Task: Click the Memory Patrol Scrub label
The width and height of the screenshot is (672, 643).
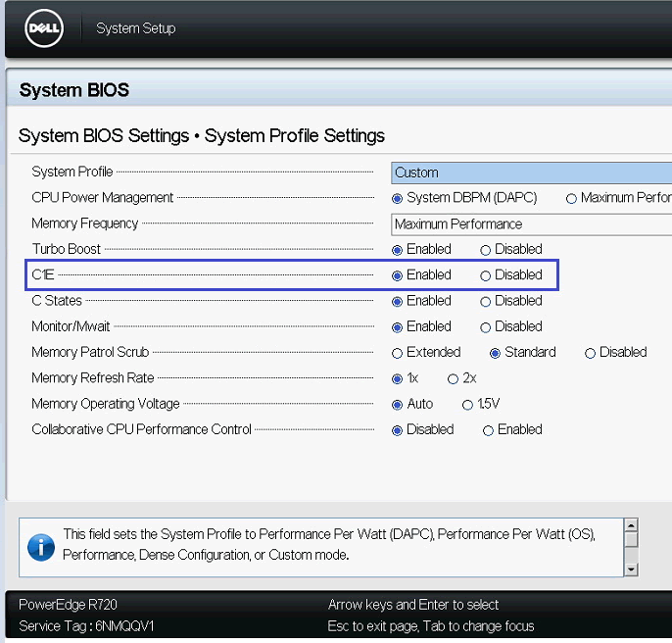Action: (90, 352)
